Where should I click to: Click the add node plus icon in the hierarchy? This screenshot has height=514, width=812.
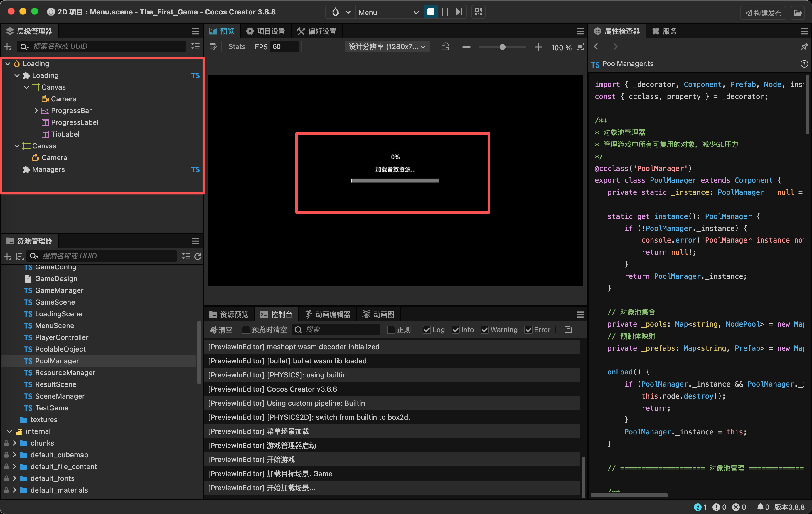pos(7,47)
